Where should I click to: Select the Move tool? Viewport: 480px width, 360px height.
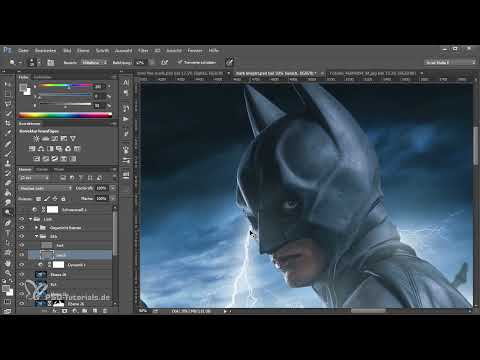click(x=8, y=84)
